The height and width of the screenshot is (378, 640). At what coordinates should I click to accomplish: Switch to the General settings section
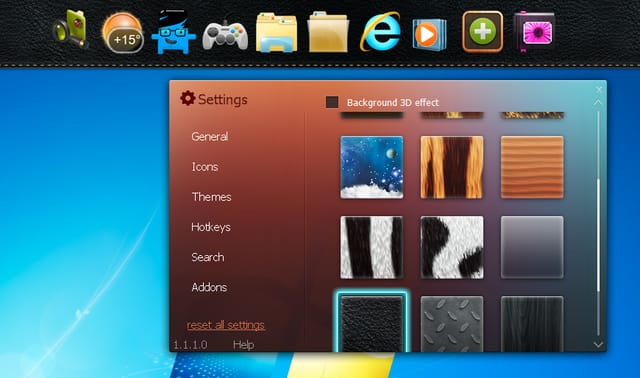[209, 136]
